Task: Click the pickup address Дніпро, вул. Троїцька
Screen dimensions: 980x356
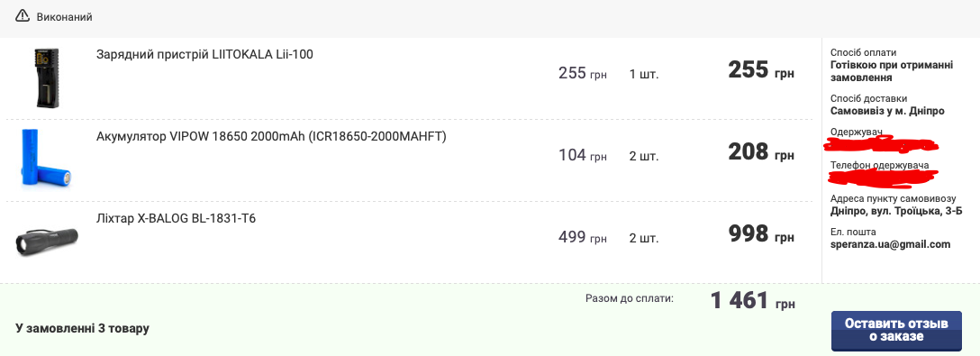Action: pyautogui.click(x=896, y=212)
